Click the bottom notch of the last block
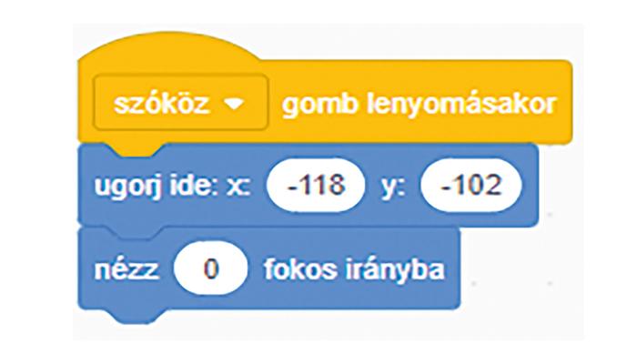 [134, 315]
